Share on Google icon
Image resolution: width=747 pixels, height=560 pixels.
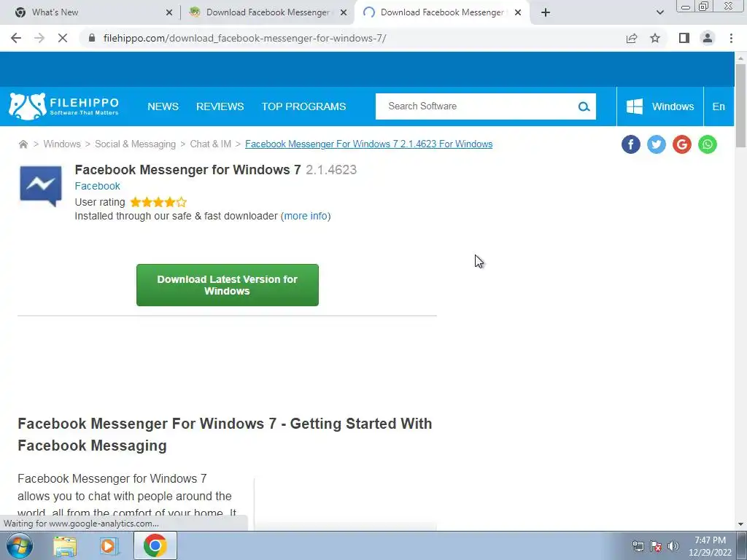[x=682, y=144]
